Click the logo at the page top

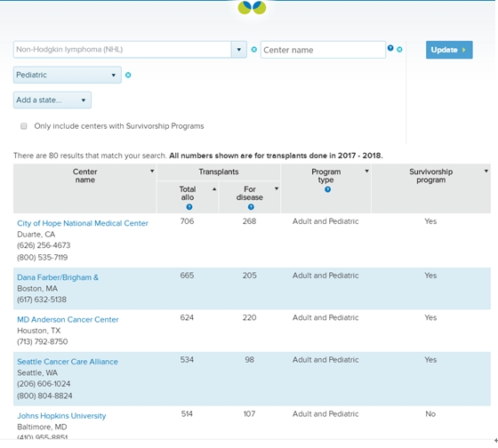[252, 8]
